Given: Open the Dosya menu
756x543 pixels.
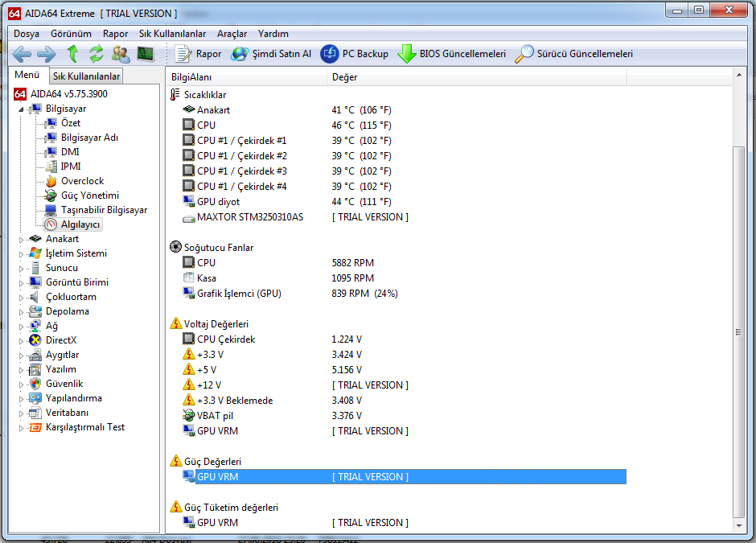Looking at the screenshot, I should 27,34.
